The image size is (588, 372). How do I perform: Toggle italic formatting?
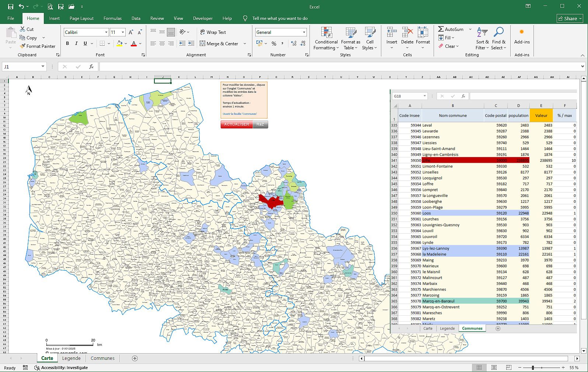click(x=76, y=43)
